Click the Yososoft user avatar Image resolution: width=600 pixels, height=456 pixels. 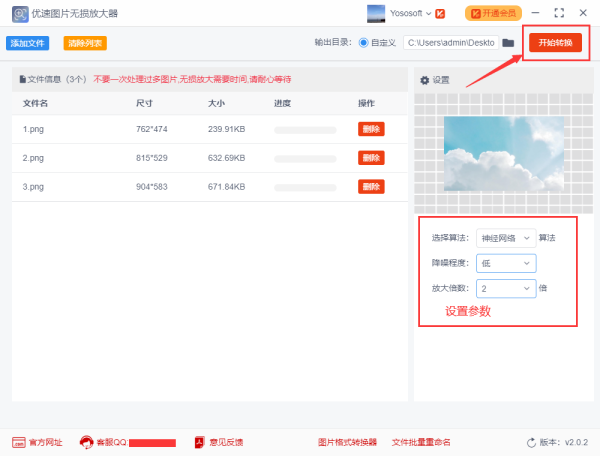[x=376, y=13]
